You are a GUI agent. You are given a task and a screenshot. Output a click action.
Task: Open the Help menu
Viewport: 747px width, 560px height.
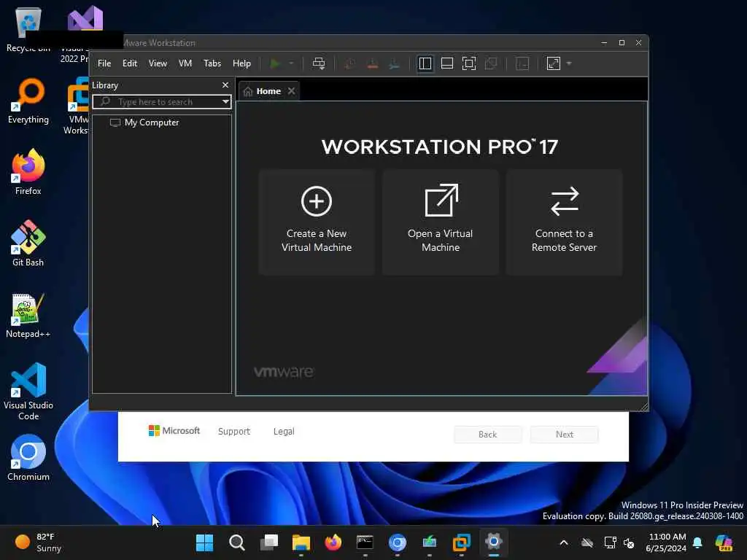tap(241, 63)
